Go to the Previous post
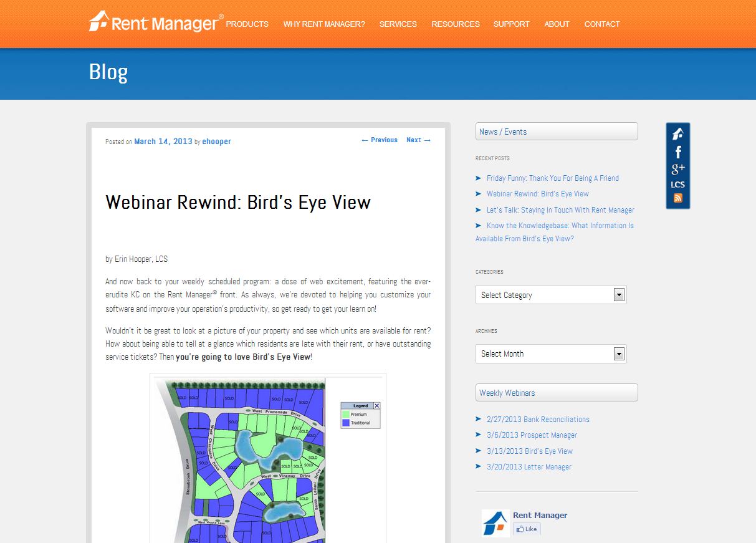 (379, 140)
